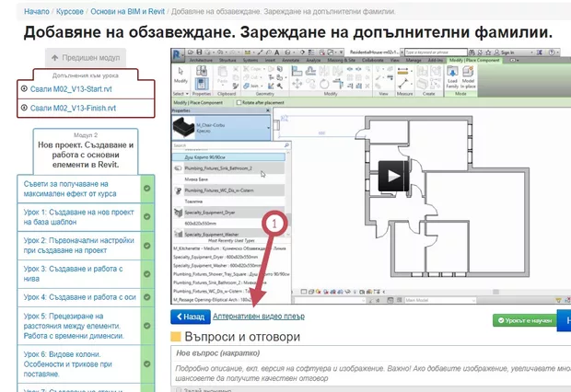This screenshot has height=392, width=571.
Task: Focus the Нов въпрос (накратко) field
Action: tap(371, 353)
